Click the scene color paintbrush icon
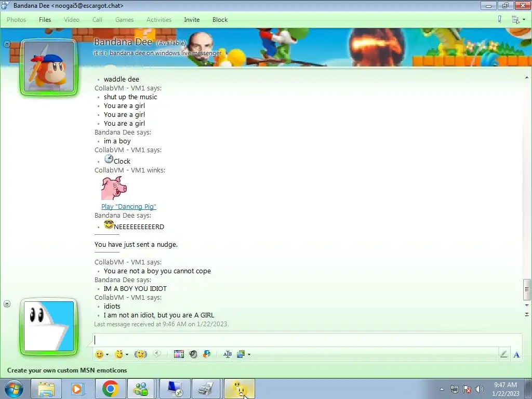The height and width of the screenshot is (399, 532). coord(500,19)
